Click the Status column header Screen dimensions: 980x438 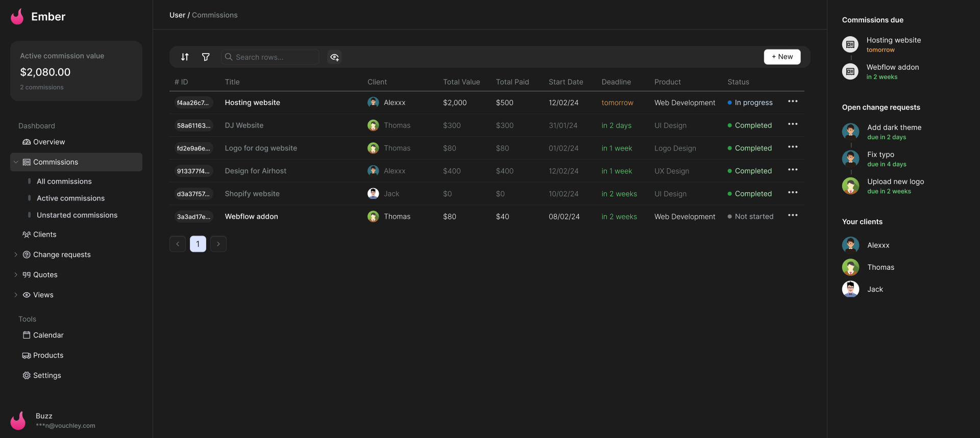point(738,82)
